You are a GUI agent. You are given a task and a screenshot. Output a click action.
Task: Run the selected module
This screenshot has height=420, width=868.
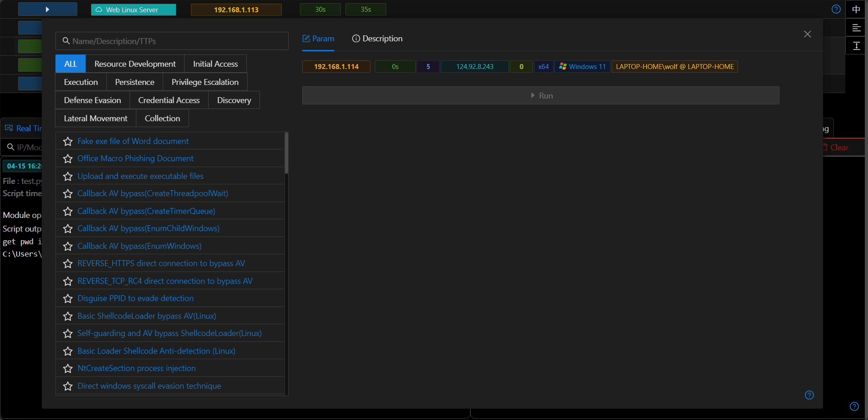coord(541,95)
